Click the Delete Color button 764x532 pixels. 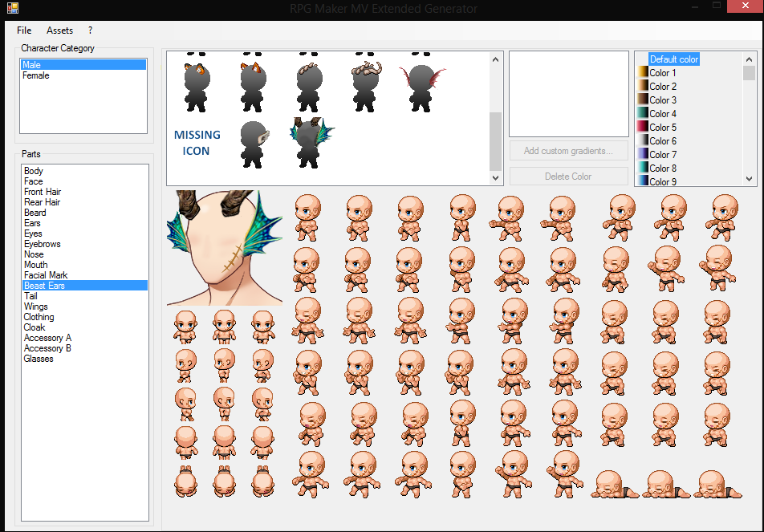click(569, 177)
